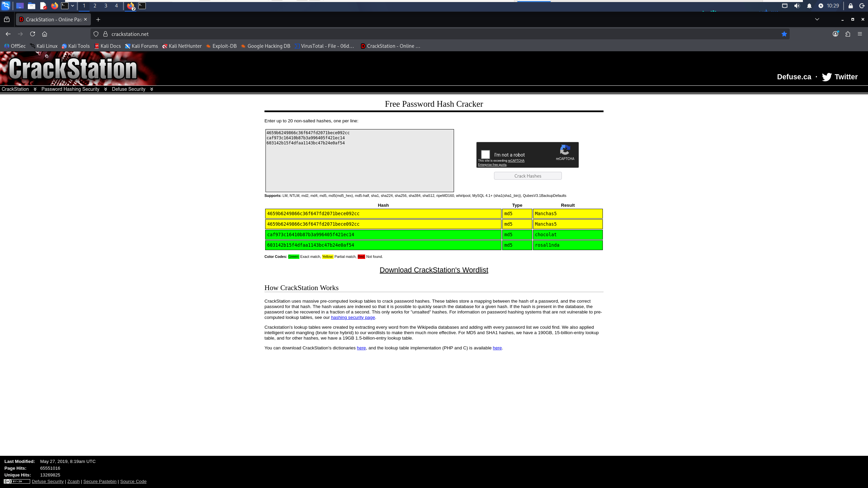Open the terminal emulator panel launcher

(x=65, y=6)
